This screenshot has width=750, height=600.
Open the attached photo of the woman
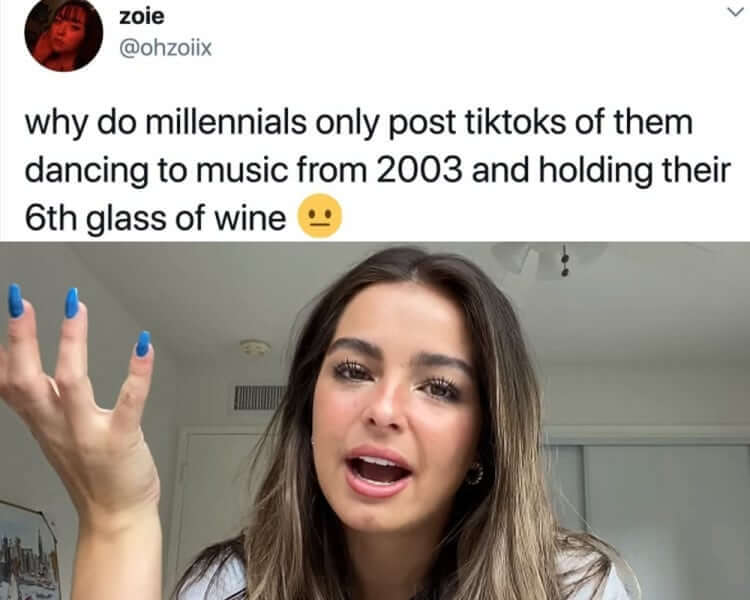[x=375, y=421]
